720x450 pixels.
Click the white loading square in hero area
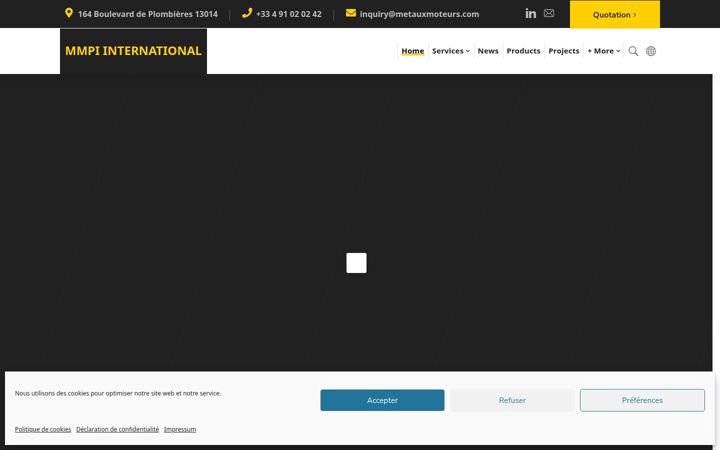[x=356, y=263]
